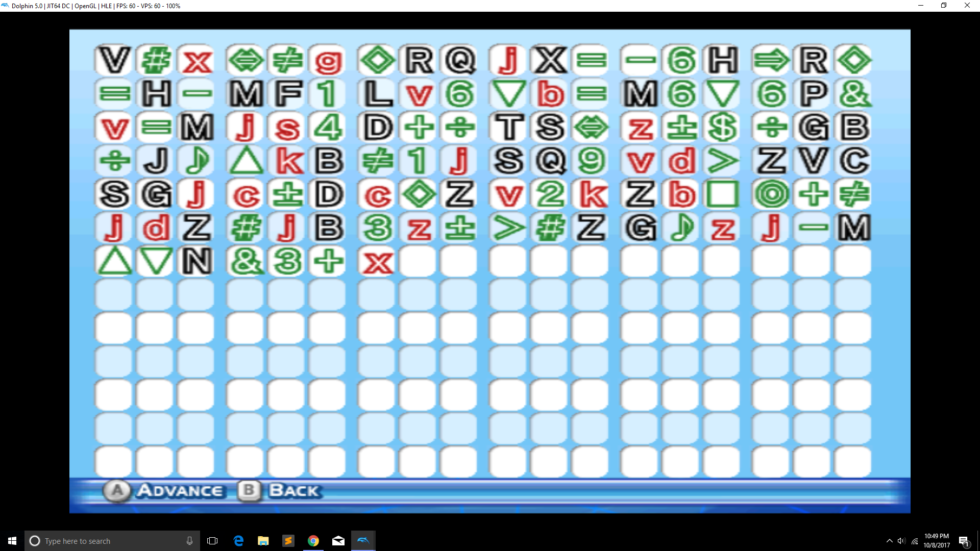Pick the red d beside green greater-than
This screenshot has height=551, width=980.
(681, 161)
